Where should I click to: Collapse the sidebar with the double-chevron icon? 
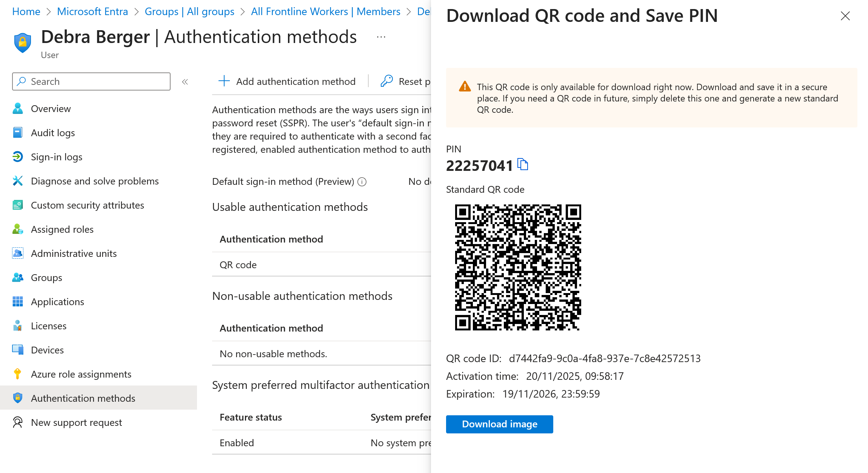click(x=185, y=82)
